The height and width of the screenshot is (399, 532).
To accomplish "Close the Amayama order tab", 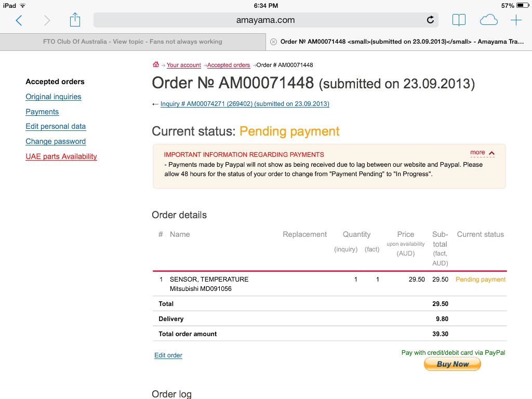I will 273,42.
